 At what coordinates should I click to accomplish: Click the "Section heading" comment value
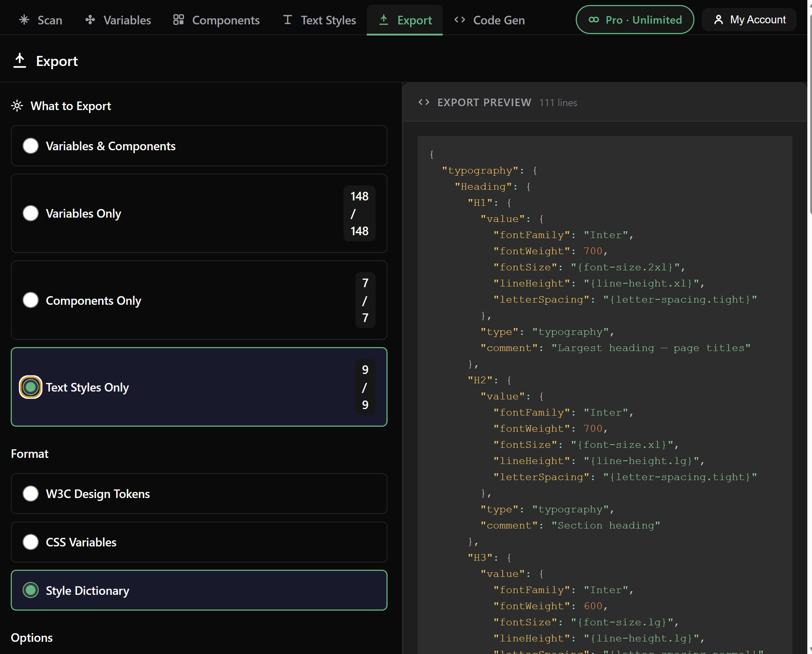[606, 526]
